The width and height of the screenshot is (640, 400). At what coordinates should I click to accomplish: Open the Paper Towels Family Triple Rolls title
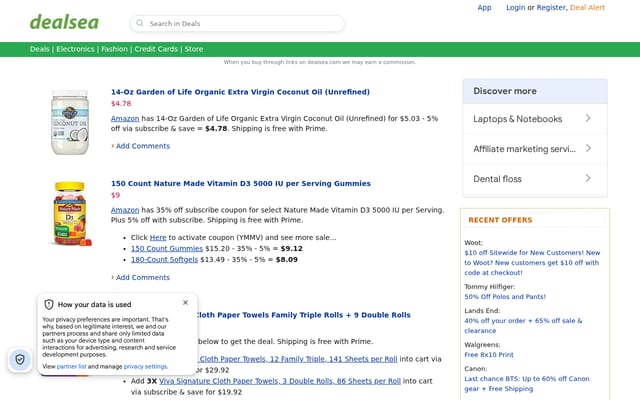click(304, 315)
